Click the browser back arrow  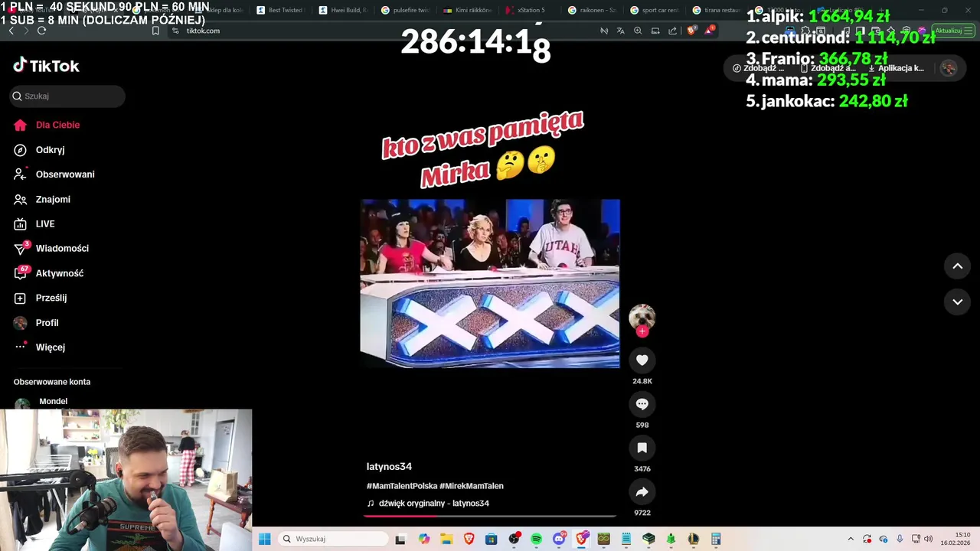[11, 31]
